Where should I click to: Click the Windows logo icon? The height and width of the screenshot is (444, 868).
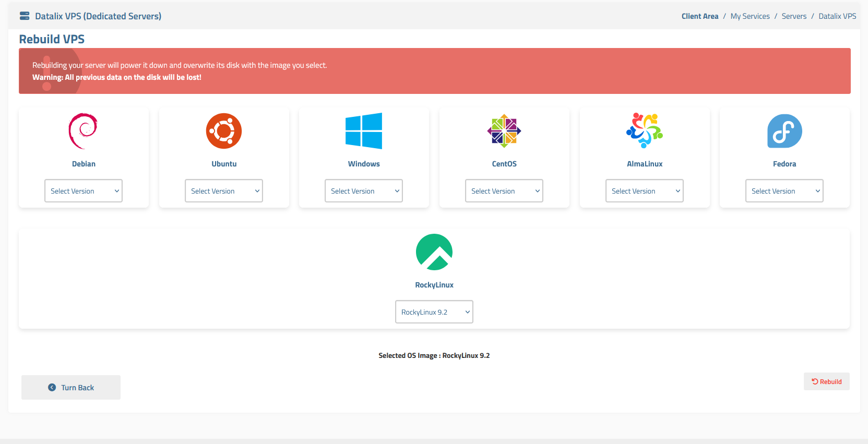(x=364, y=131)
